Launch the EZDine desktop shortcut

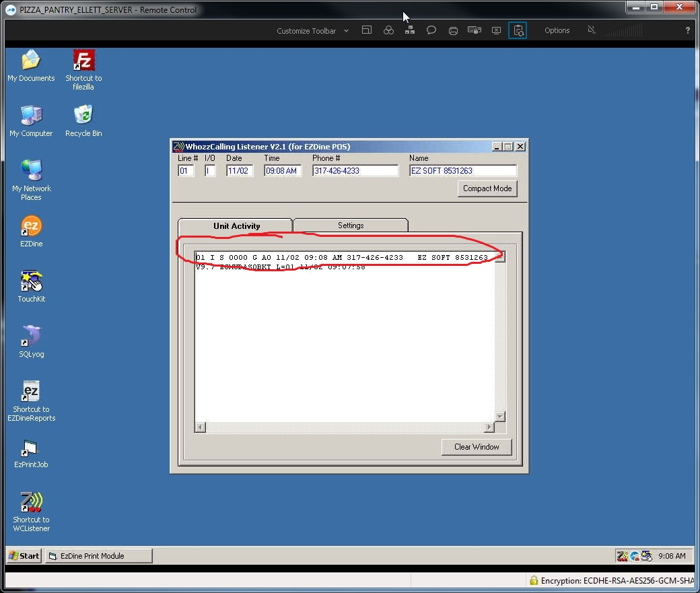[31, 232]
